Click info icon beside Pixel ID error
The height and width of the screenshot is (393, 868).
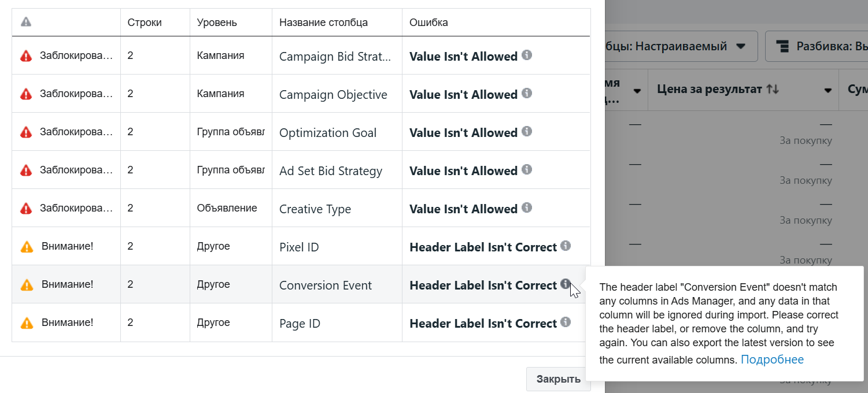pos(566,246)
